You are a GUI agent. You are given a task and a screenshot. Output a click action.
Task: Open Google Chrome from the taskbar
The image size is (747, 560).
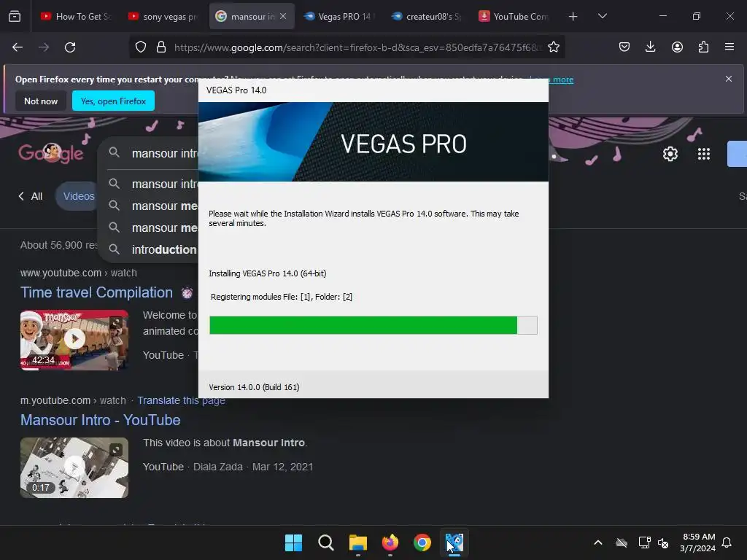pyautogui.click(x=422, y=542)
